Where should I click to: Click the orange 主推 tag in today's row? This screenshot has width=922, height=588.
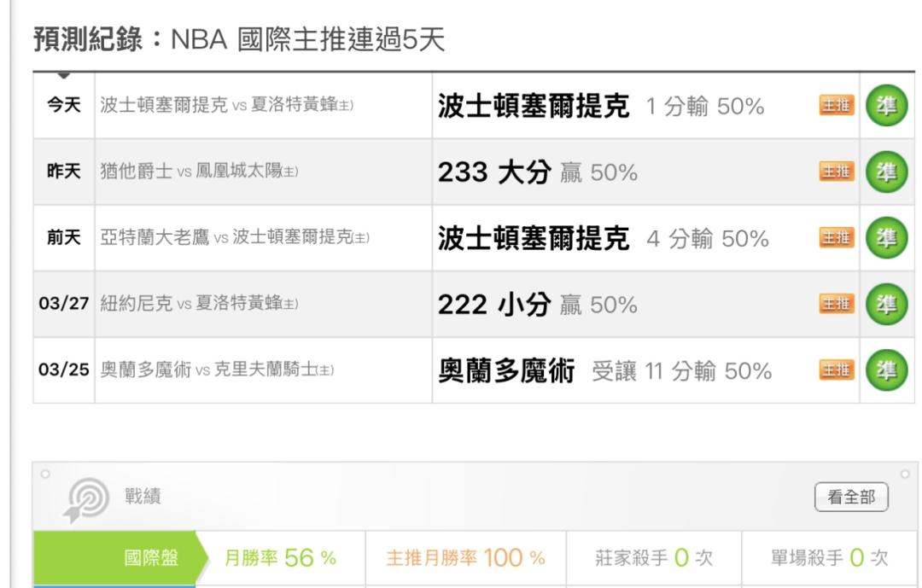pos(837,107)
